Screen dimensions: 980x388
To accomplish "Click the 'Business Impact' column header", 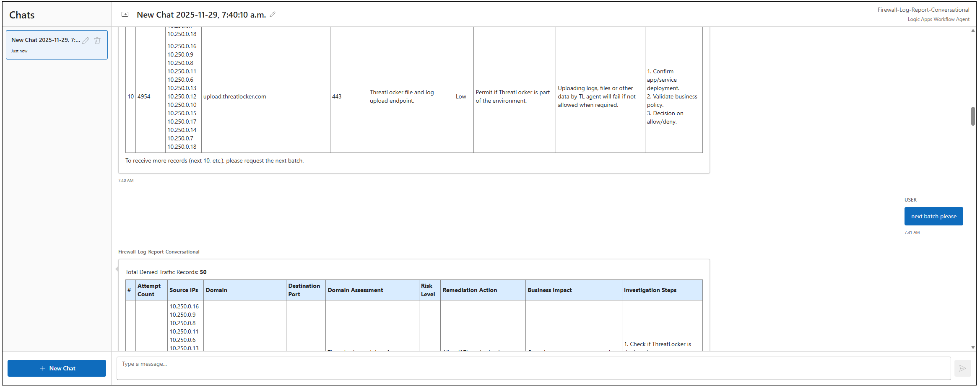I will click(549, 290).
